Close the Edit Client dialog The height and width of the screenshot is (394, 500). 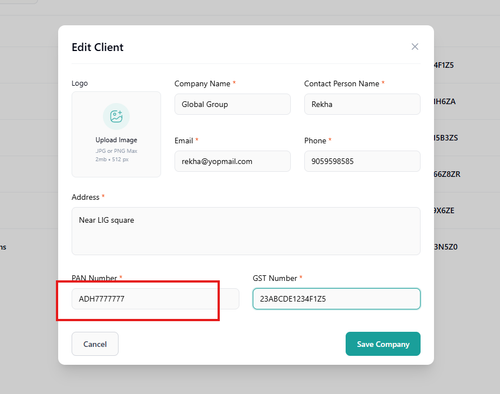(x=415, y=47)
